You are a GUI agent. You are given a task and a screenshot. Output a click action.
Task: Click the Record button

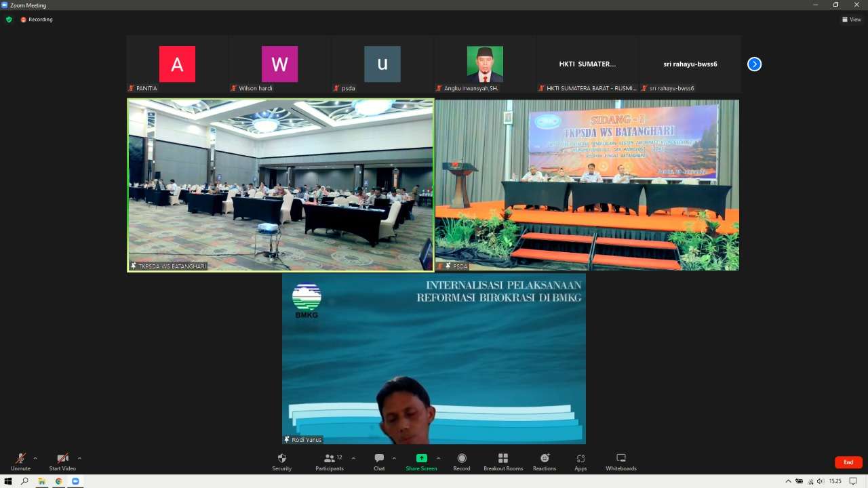point(462,462)
